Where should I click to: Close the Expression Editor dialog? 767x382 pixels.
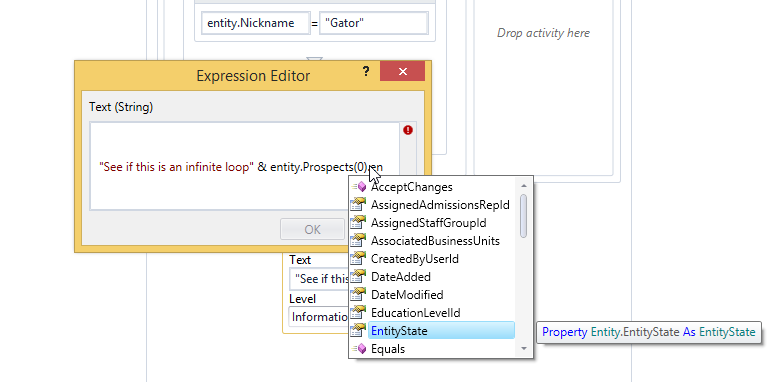click(x=403, y=71)
